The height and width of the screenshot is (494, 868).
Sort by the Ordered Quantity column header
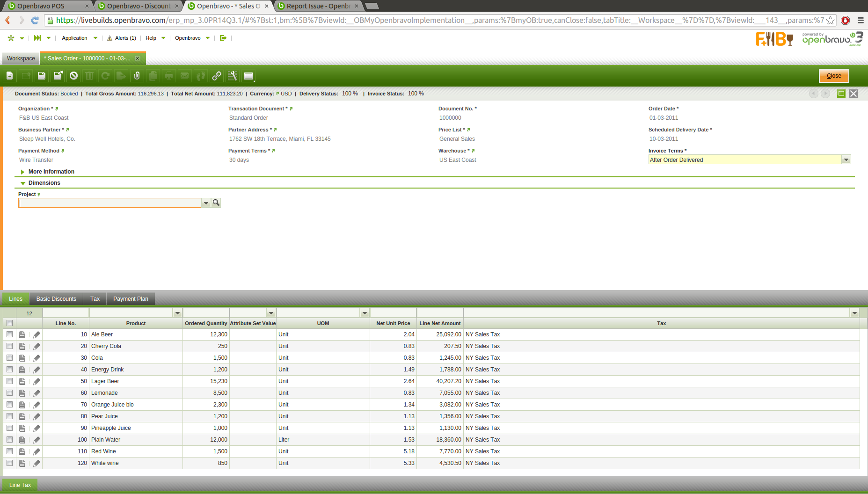point(206,323)
